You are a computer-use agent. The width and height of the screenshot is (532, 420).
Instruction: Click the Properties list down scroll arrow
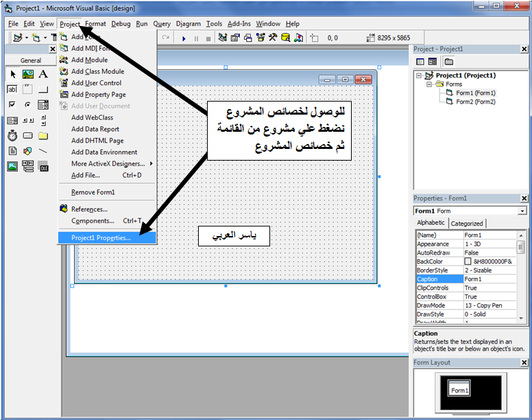521,318
